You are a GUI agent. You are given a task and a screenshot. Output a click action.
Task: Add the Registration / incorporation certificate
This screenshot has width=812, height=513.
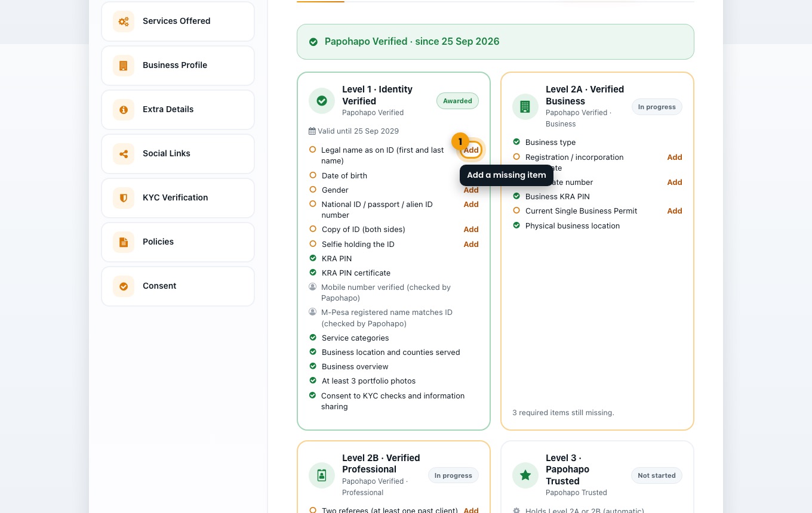675,157
